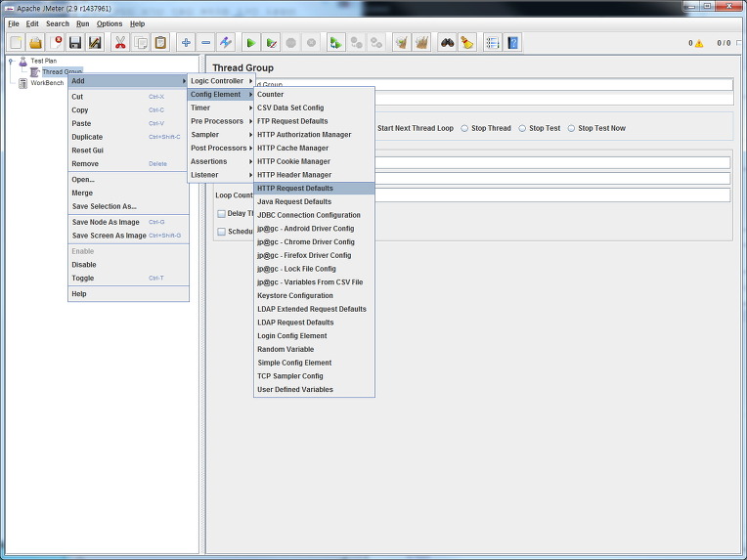Open Help with the blue question icon

point(512,43)
